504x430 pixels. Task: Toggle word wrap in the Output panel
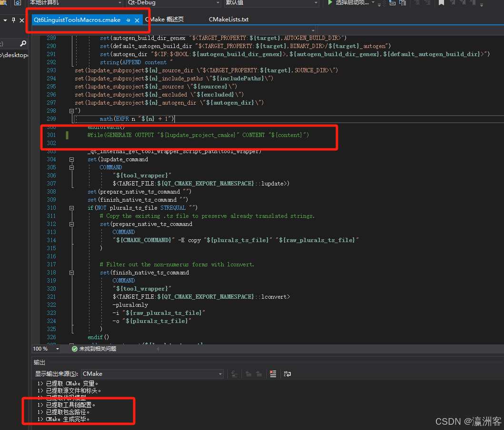point(287,374)
